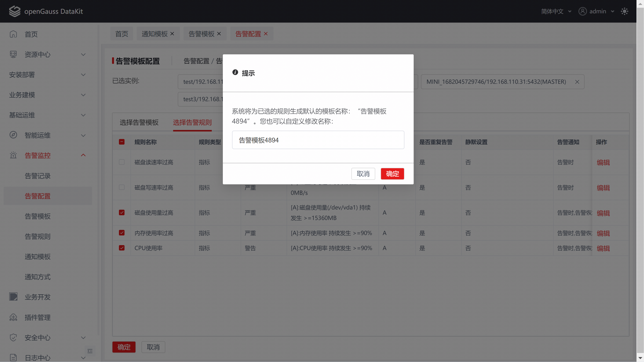Click the 插件管理 plugin icon

(x=13, y=317)
